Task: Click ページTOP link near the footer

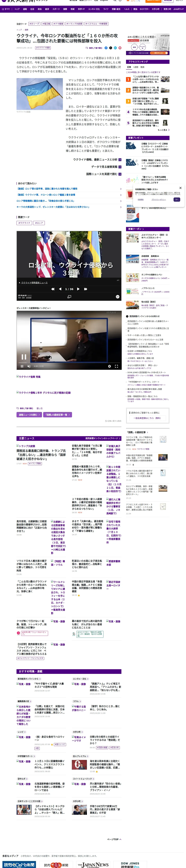Action: click(114, 839)
